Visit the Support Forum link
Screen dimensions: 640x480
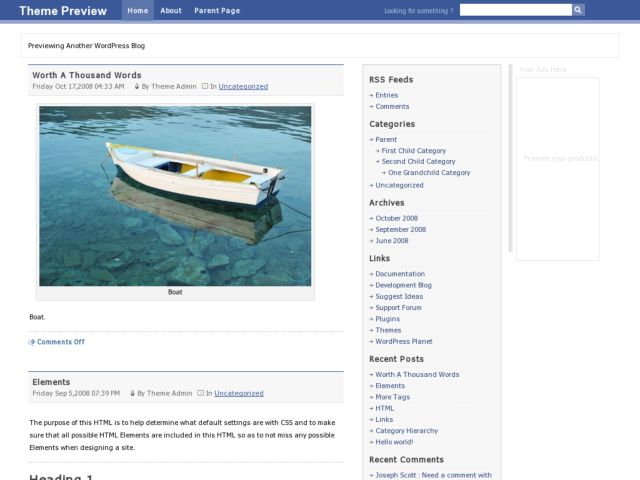398,308
